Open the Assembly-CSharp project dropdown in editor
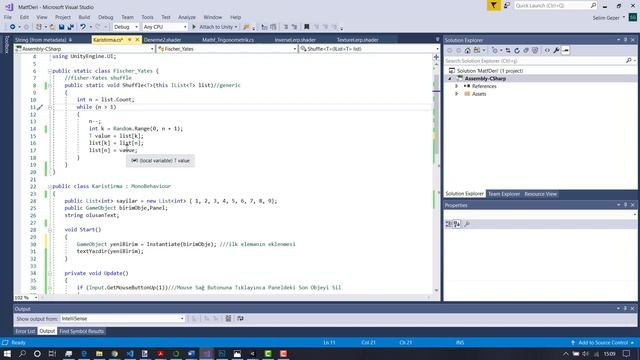 coord(84,49)
